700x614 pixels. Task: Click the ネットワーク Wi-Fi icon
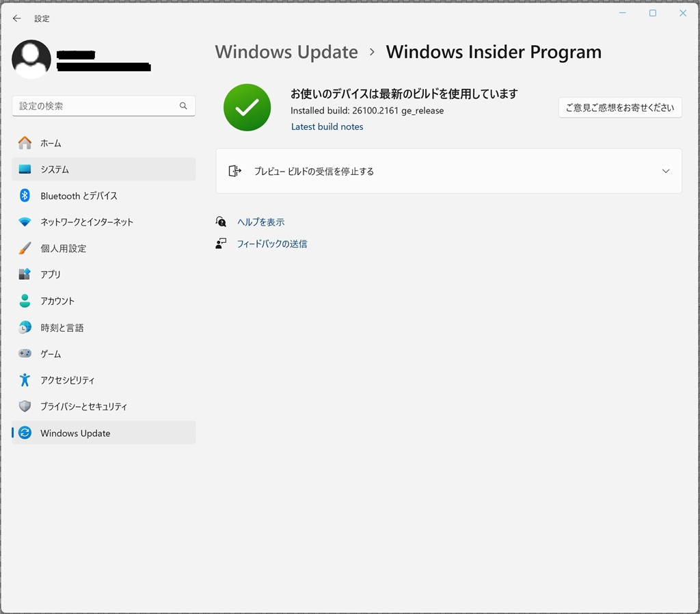pyautogui.click(x=25, y=222)
